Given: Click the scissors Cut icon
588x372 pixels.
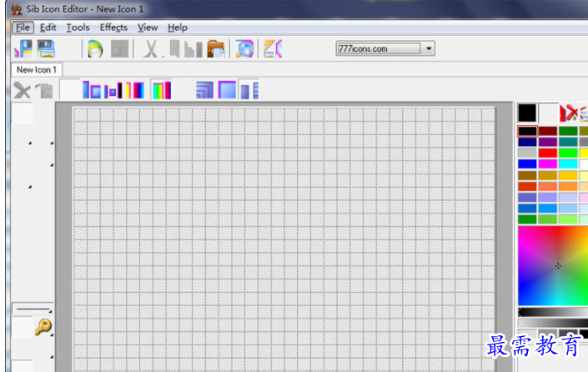Looking at the screenshot, I should [151, 48].
